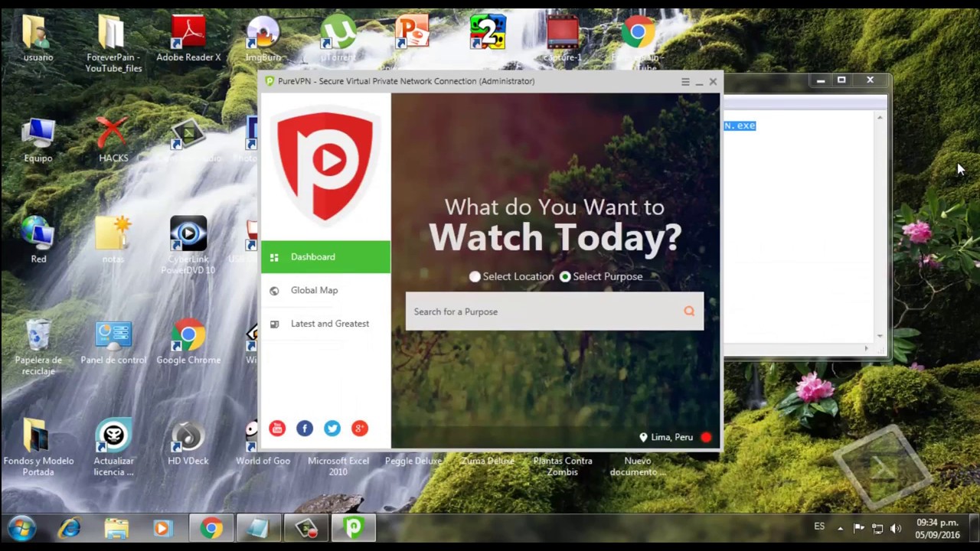The image size is (980, 551).
Task: Switch to Chrome in the taskbar
Action: pyautogui.click(x=212, y=529)
